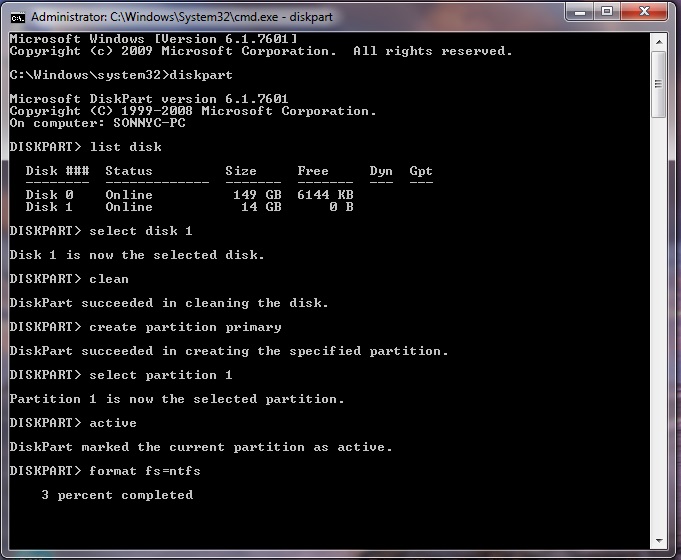Viewport: 681px width, 560px height.
Task: Click the Disk 0 row in the list
Action: [188, 195]
